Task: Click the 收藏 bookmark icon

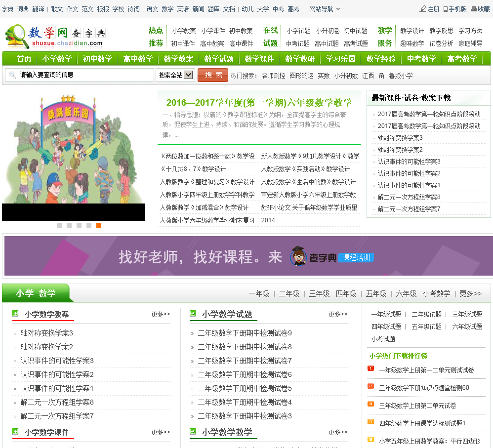Action: [x=474, y=9]
